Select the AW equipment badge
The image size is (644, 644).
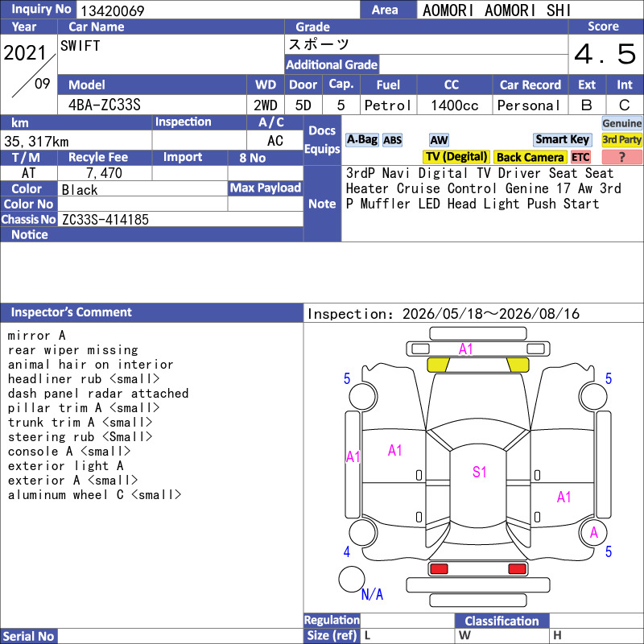(x=439, y=140)
